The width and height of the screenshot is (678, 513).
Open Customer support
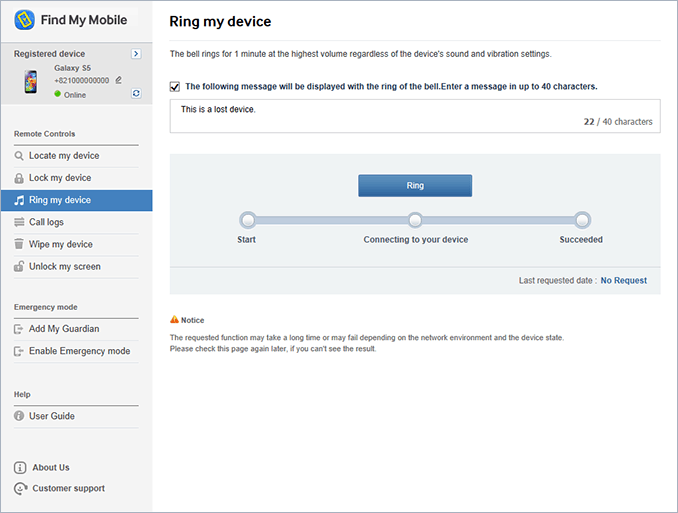[x=68, y=489]
